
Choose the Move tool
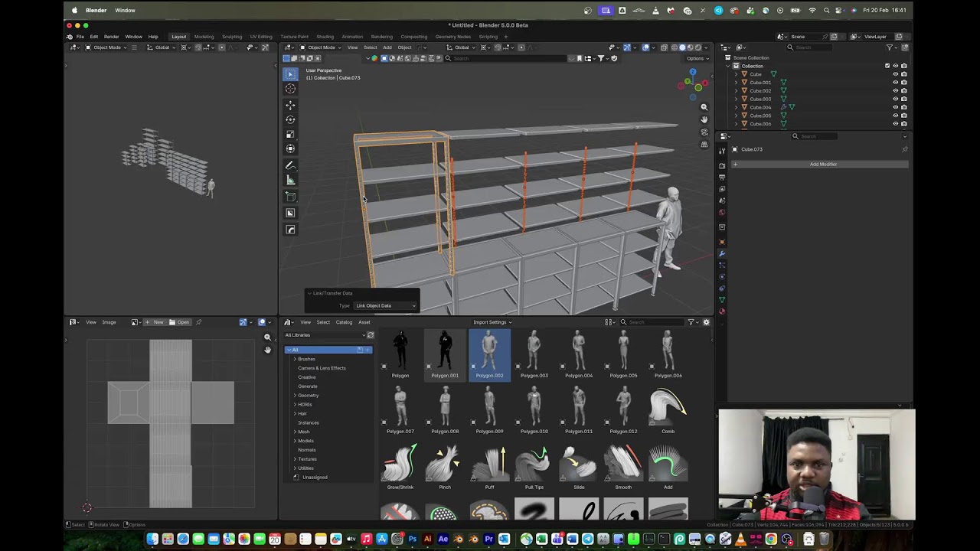tap(290, 105)
